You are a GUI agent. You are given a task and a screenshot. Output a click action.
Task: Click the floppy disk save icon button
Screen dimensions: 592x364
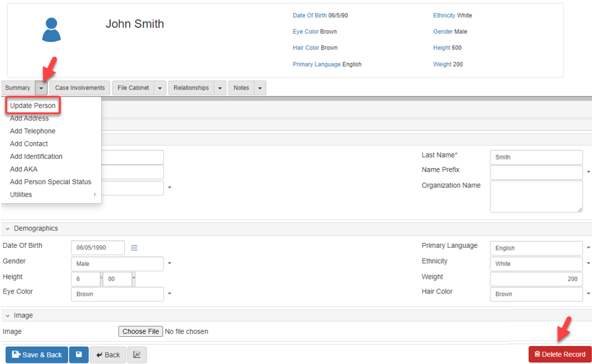78,355
